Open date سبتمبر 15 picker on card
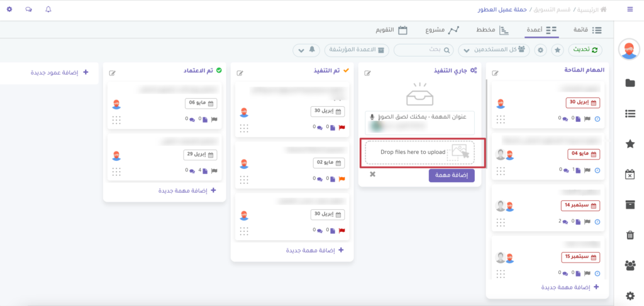 (x=580, y=257)
